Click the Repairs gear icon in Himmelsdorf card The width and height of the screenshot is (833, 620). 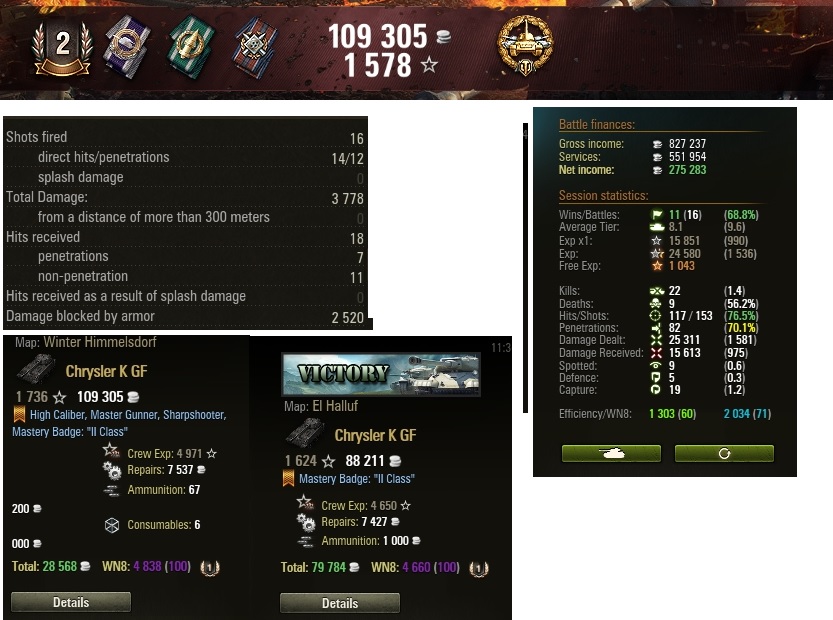coord(112,471)
